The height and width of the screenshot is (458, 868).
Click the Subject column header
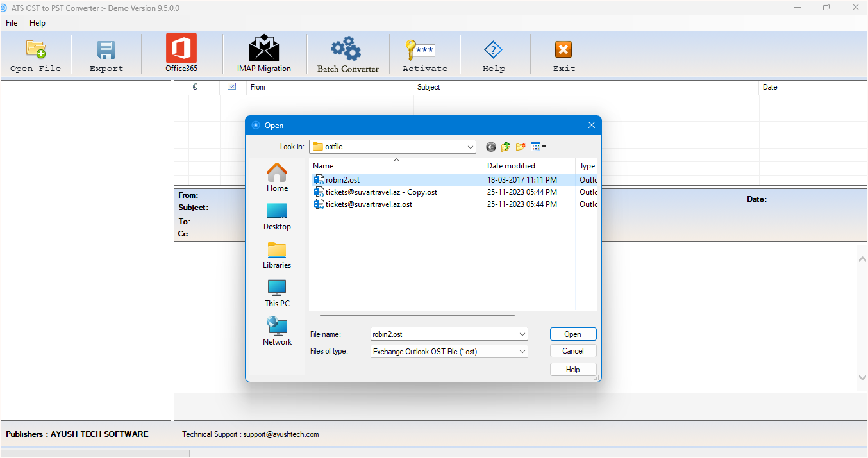pyautogui.click(x=586, y=87)
